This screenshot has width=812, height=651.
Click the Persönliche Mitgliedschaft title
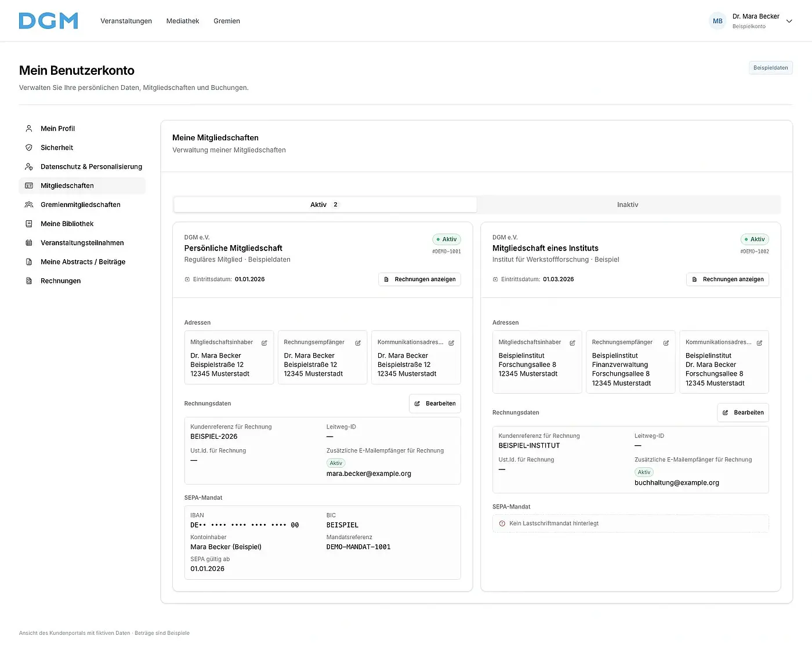(x=233, y=248)
